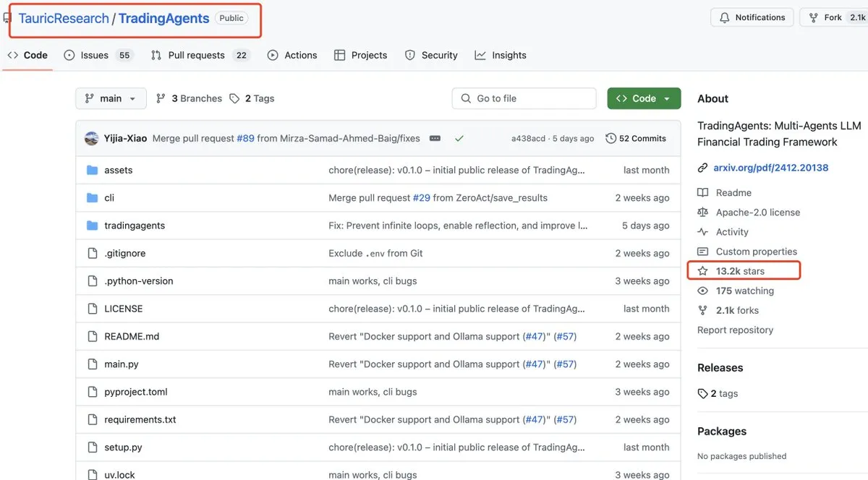Open the TradingAgents repository link

coord(163,18)
